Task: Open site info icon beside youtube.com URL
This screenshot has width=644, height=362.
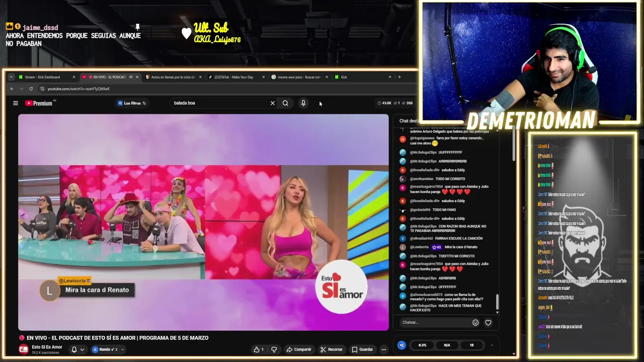Action: click(x=42, y=88)
